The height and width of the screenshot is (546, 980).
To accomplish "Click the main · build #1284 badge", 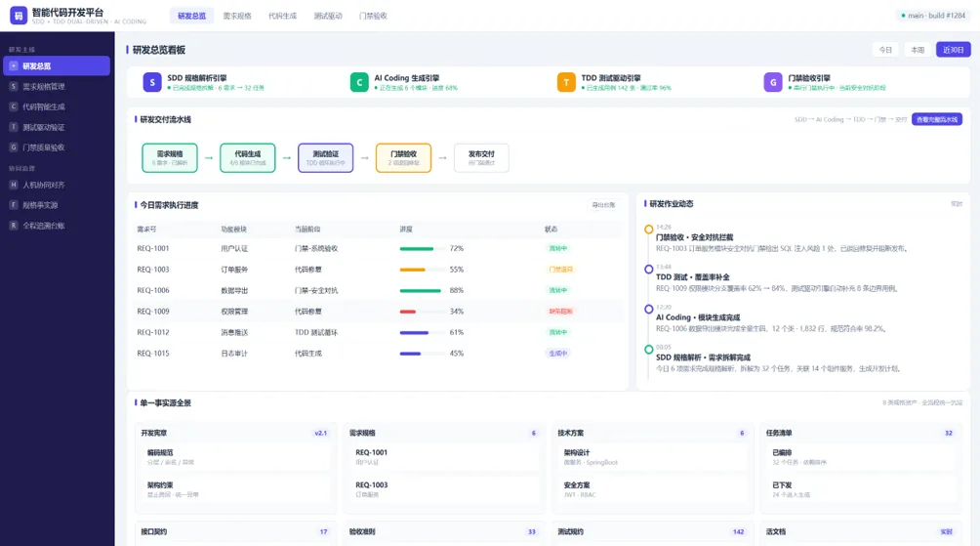I will (934, 16).
